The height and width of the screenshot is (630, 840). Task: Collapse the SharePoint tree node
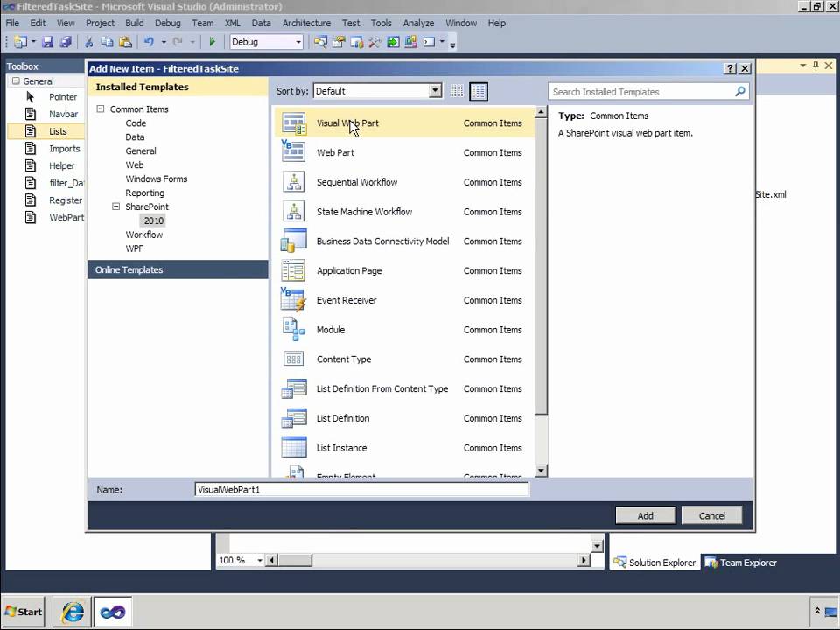(x=115, y=206)
